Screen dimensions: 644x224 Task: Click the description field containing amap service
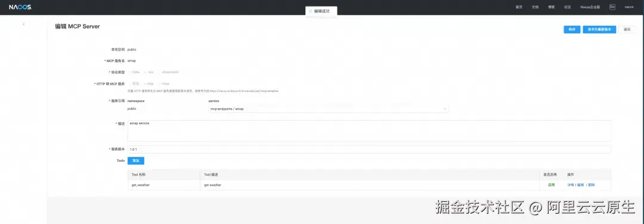click(369, 131)
